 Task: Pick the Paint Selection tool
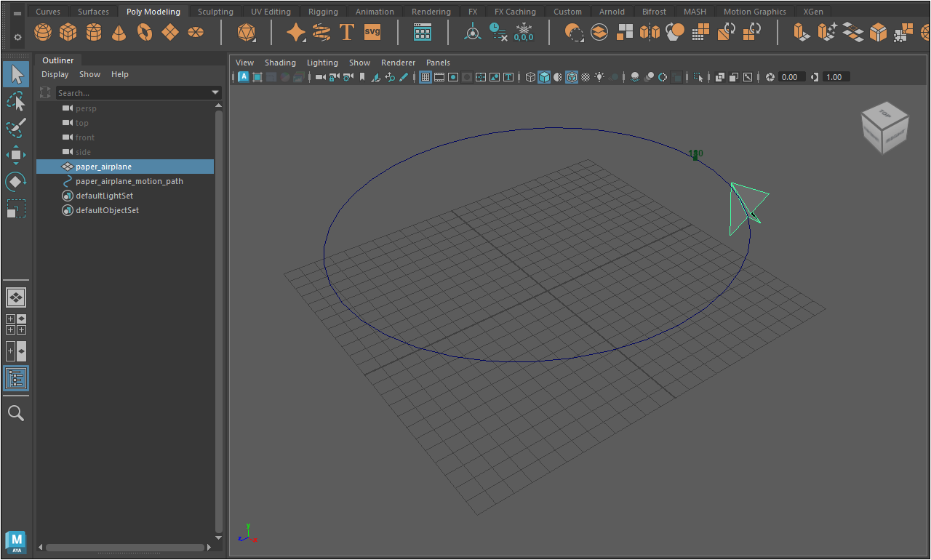pos(16,128)
